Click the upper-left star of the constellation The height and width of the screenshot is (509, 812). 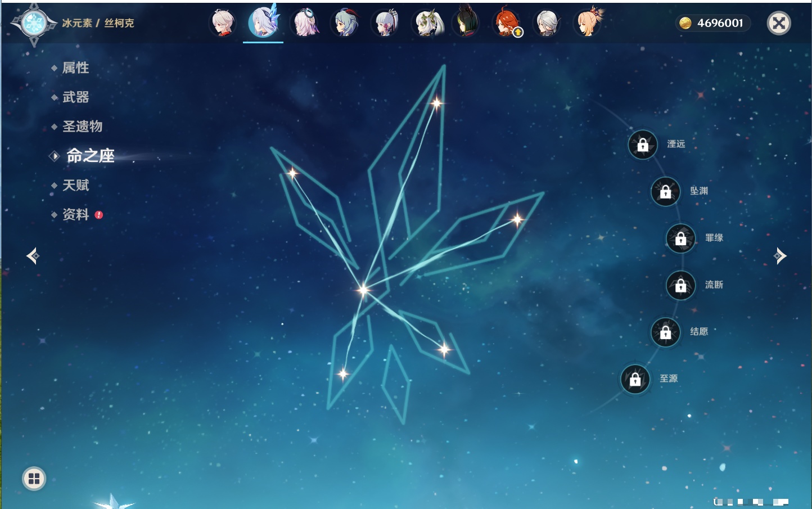click(292, 173)
